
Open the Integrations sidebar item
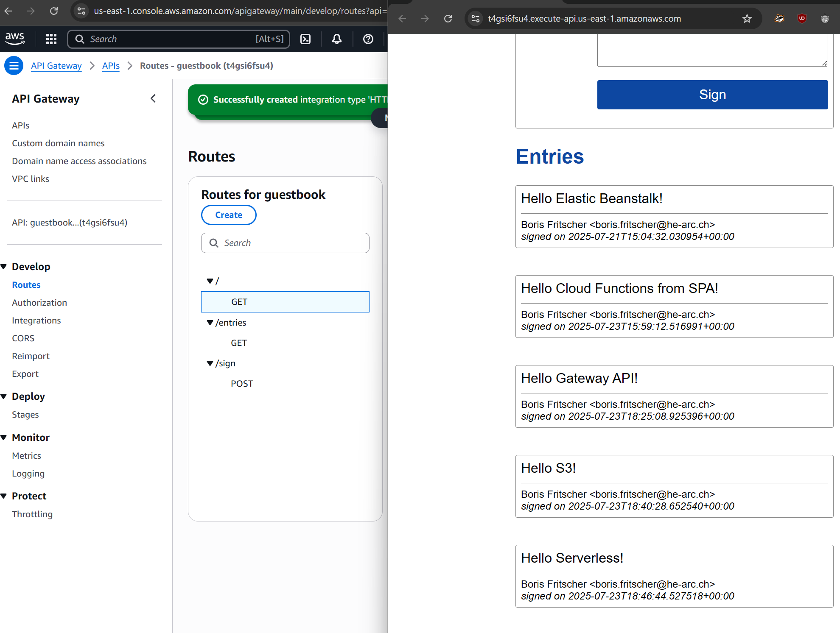pyautogui.click(x=36, y=321)
